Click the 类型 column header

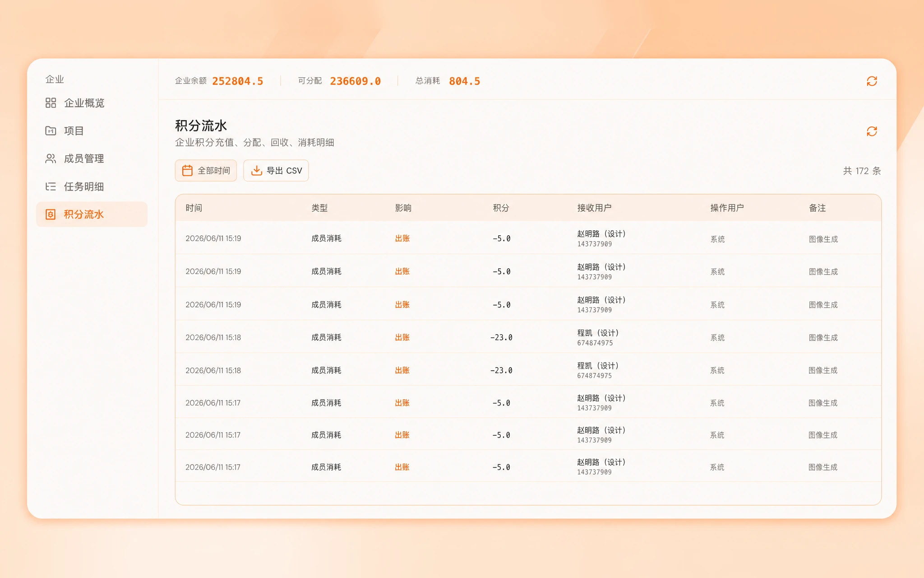click(319, 208)
